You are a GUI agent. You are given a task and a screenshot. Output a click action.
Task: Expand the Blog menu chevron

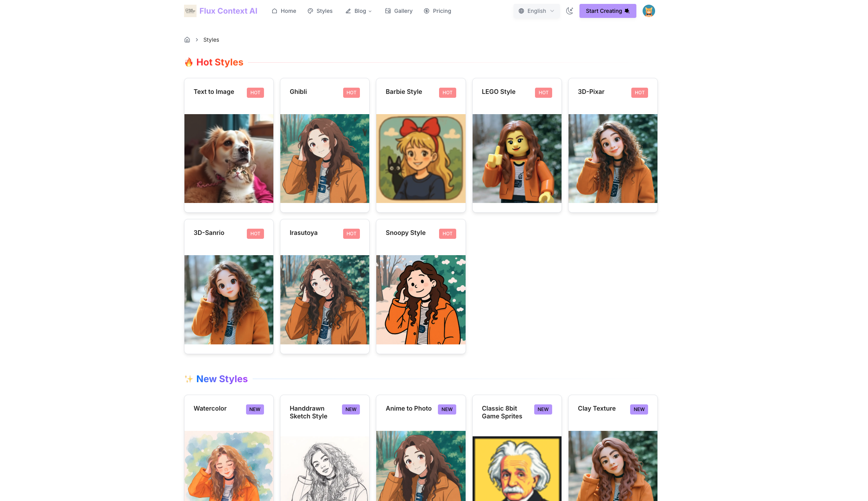pyautogui.click(x=370, y=11)
